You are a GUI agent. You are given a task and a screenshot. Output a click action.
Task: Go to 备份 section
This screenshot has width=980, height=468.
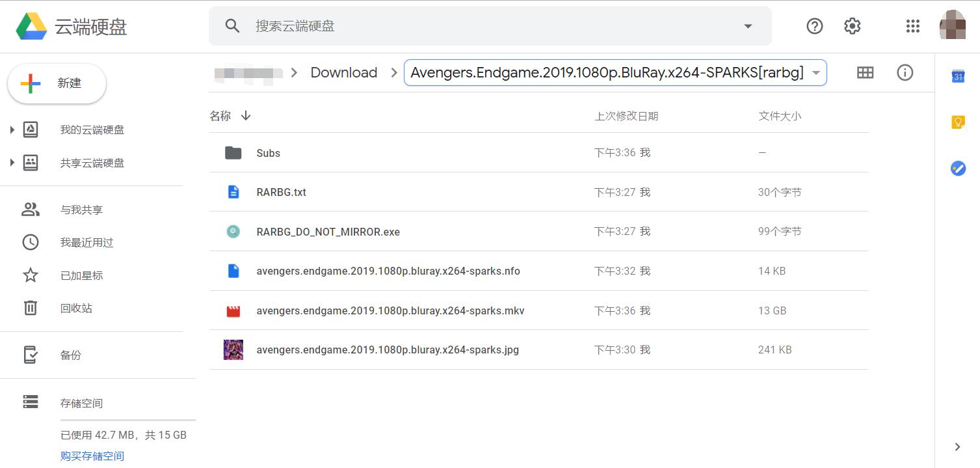71,355
